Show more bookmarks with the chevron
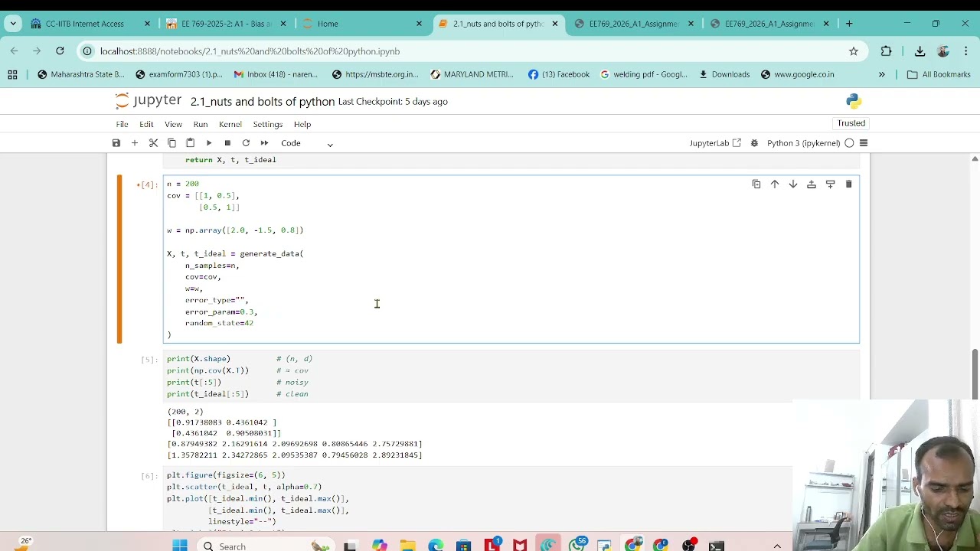 tap(881, 74)
